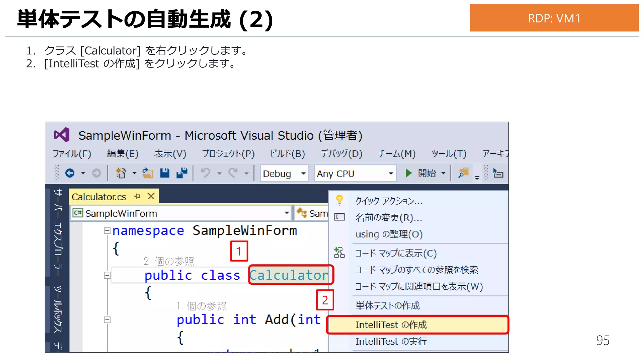Open the New Project dropdown arrow
Image resolution: width=644 pixels, height=362 pixels.
(134, 173)
